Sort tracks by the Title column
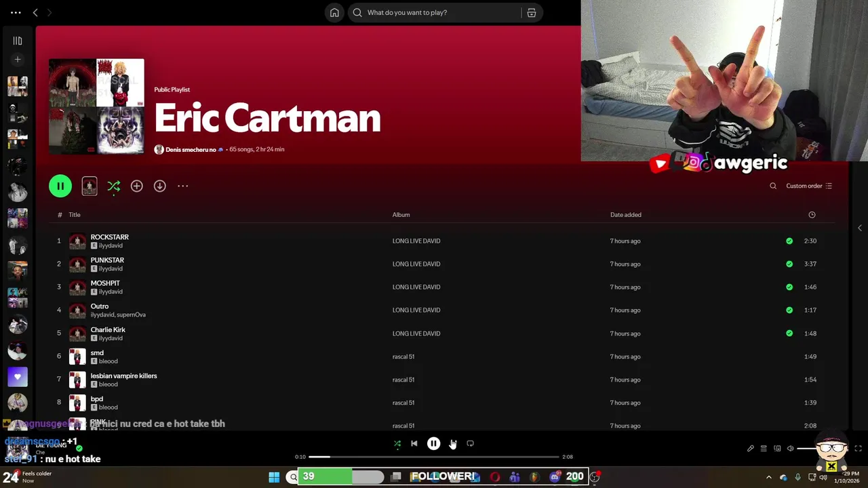This screenshot has height=488, width=868. [x=75, y=215]
